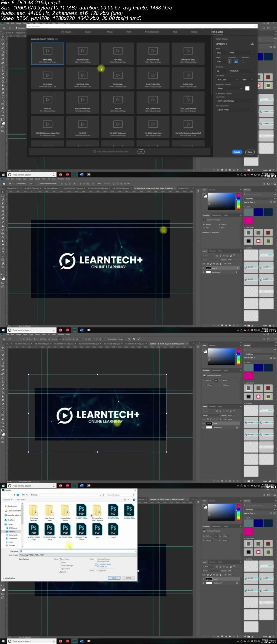Click the Save button in Save As dialog
The image size is (277, 644).
(114, 578)
